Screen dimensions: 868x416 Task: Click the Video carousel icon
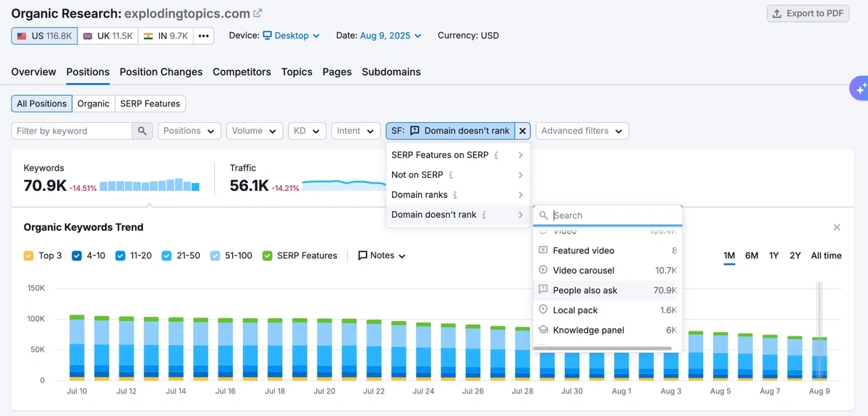543,270
